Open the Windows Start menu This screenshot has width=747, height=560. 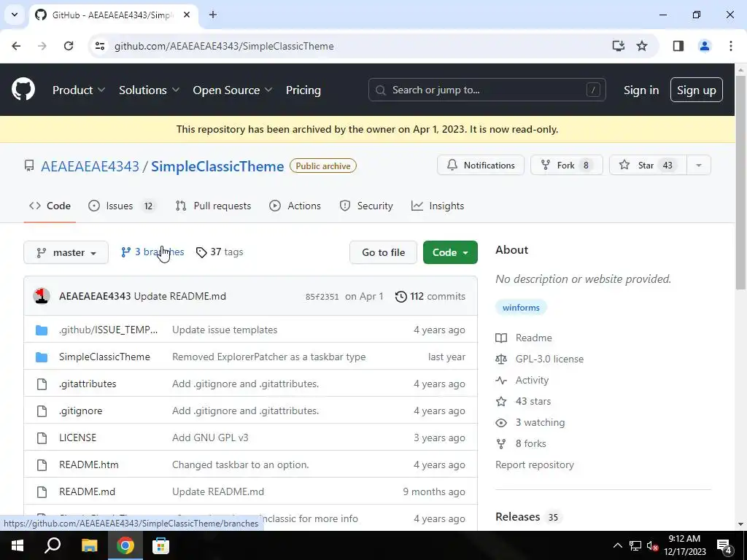coord(18,545)
